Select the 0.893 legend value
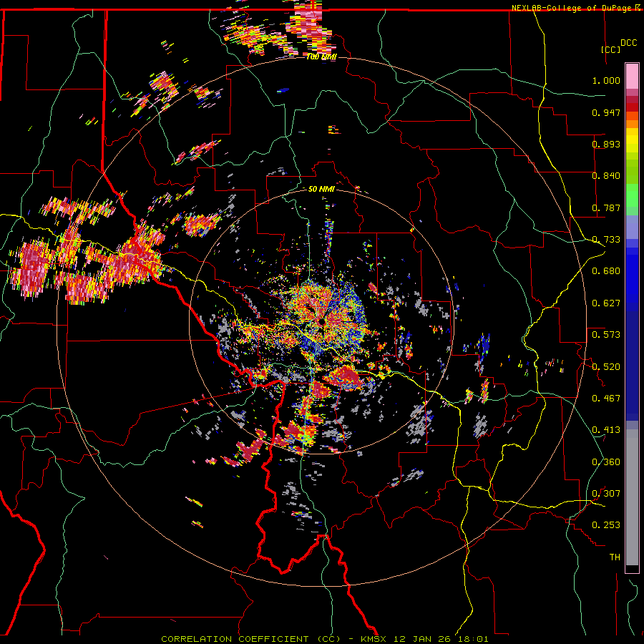Screen dimensions: 644x644 (606, 144)
